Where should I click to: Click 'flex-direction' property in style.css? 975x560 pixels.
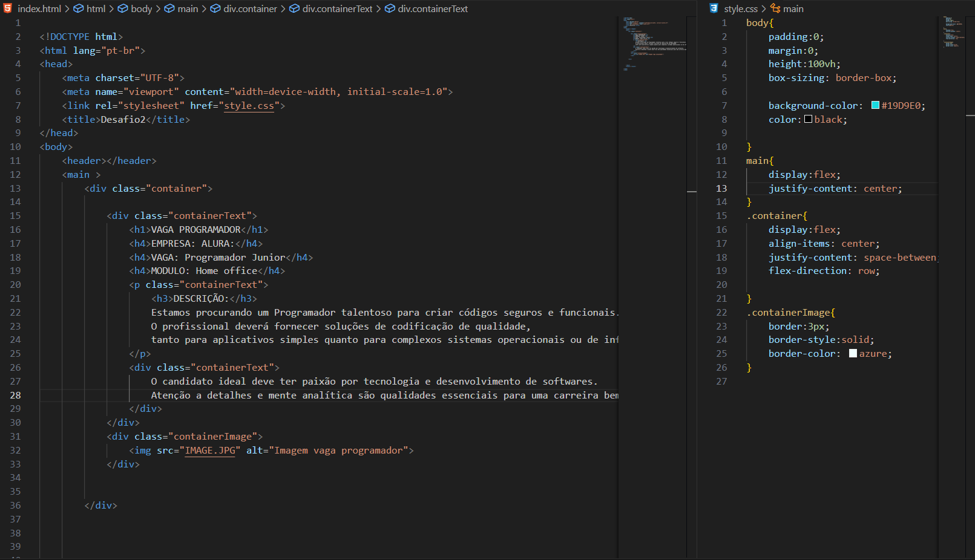click(x=807, y=271)
